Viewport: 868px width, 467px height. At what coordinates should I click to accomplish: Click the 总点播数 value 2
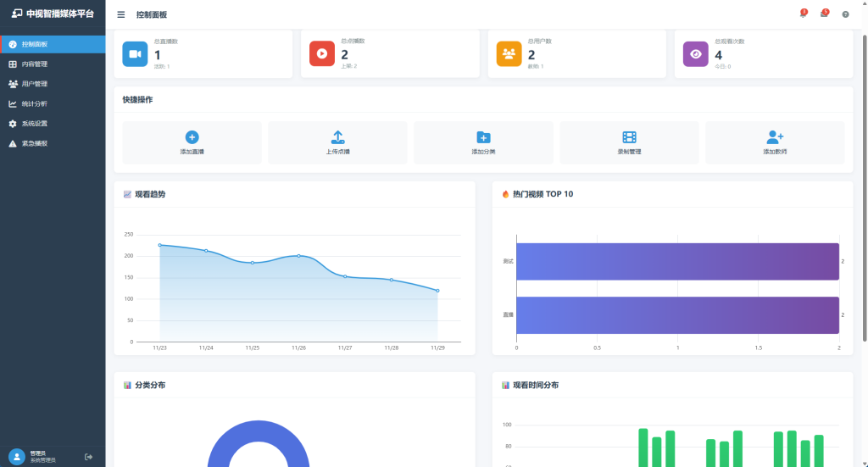[x=345, y=55]
